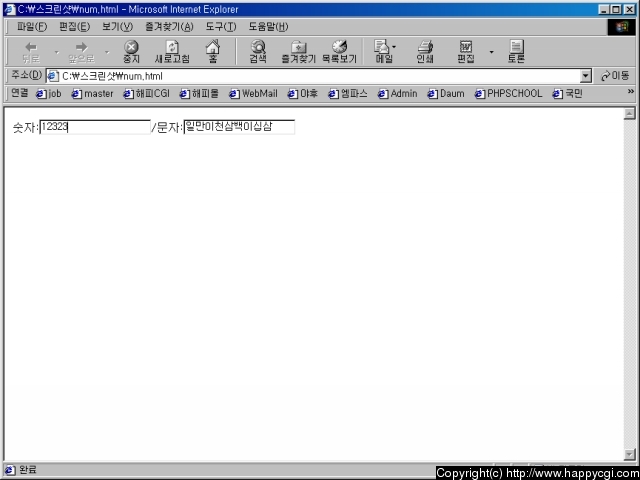
Task: Click the Mail (메일) toolbar icon
Action: [x=382, y=52]
